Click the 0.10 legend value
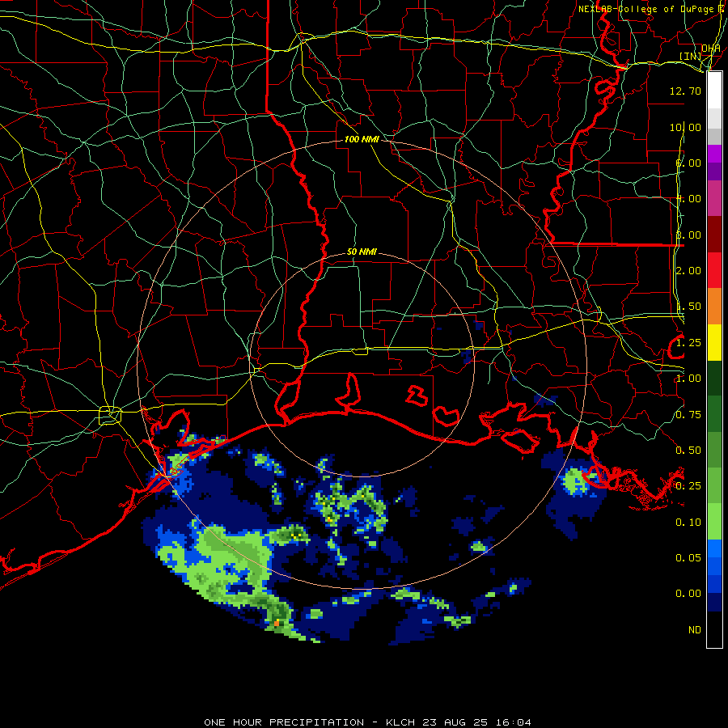The image size is (728, 728). point(688,523)
